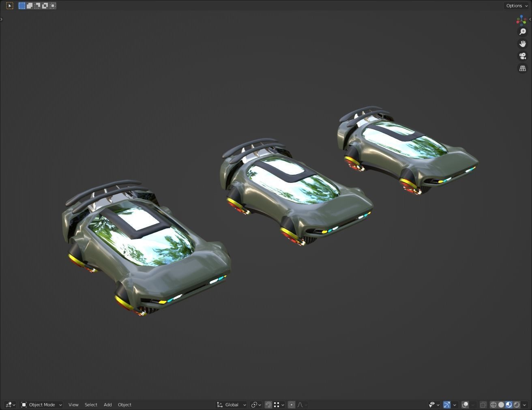Switch to material preview shading
Image resolution: width=532 pixels, height=410 pixels.
coord(509,405)
